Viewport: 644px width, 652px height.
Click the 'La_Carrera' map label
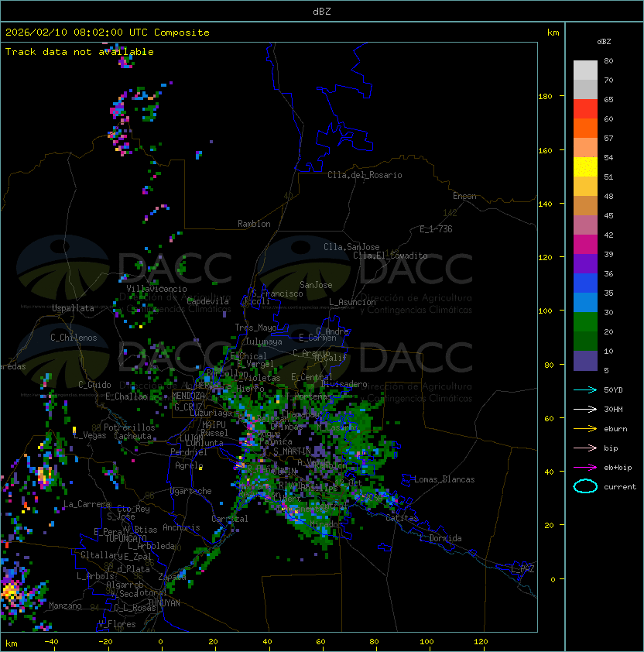click(87, 504)
